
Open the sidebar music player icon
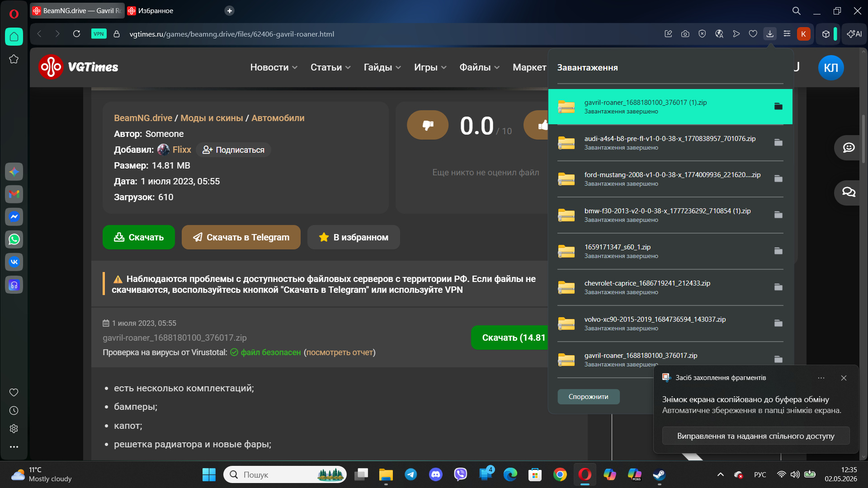click(x=14, y=285)
